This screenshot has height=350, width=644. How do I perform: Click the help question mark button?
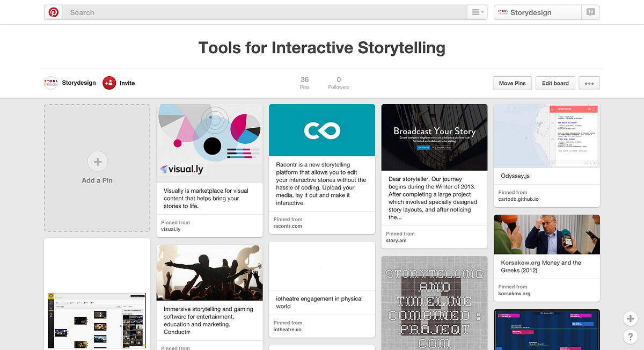point(630,337)
